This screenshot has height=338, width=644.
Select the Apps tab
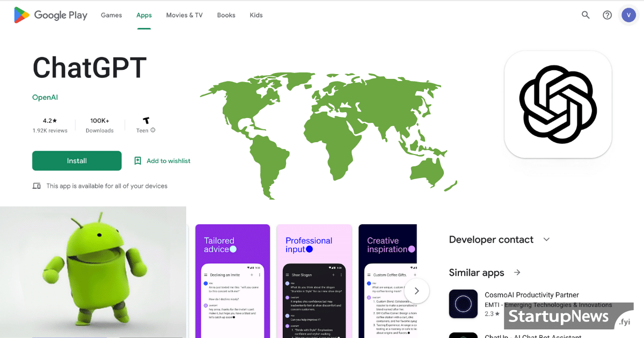point(144,15)
